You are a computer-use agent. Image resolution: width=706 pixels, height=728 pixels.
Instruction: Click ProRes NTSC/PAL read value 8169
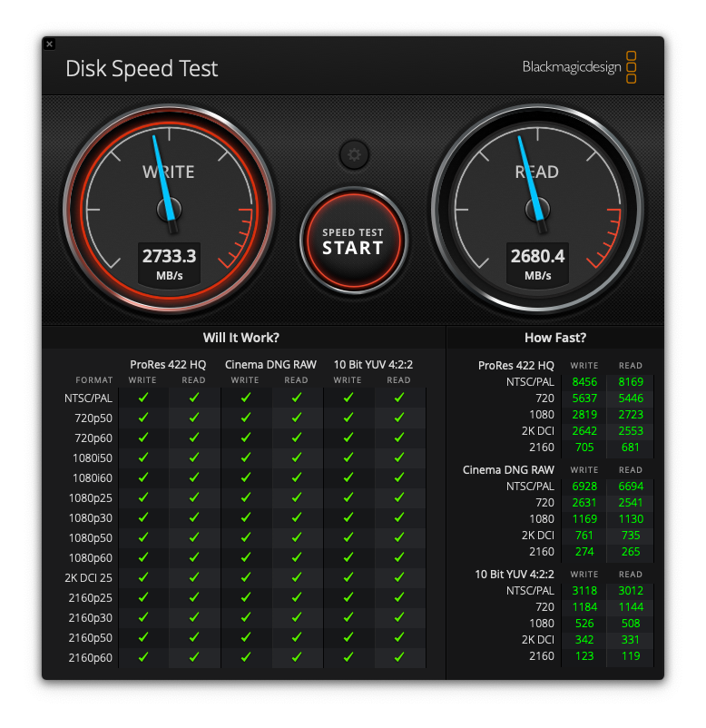pos(631,382)
